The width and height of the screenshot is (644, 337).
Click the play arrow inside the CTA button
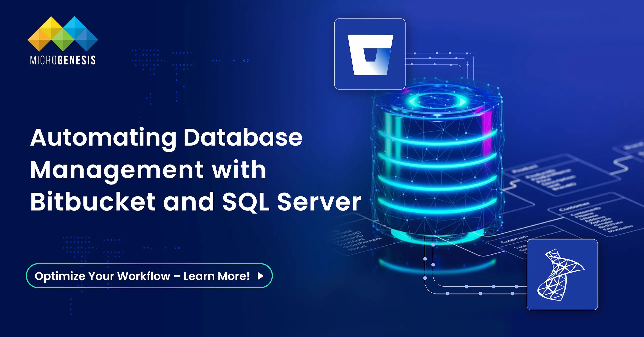(x=260, y=276)
